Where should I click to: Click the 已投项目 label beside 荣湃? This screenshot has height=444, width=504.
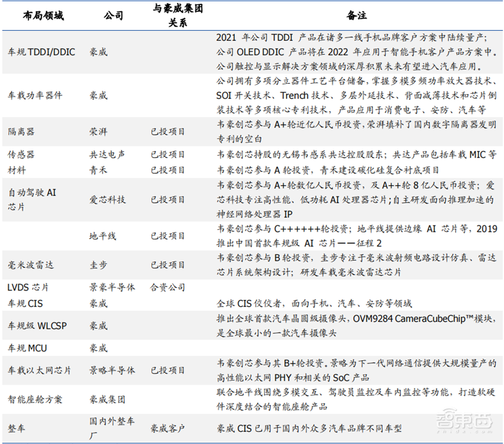167,132
